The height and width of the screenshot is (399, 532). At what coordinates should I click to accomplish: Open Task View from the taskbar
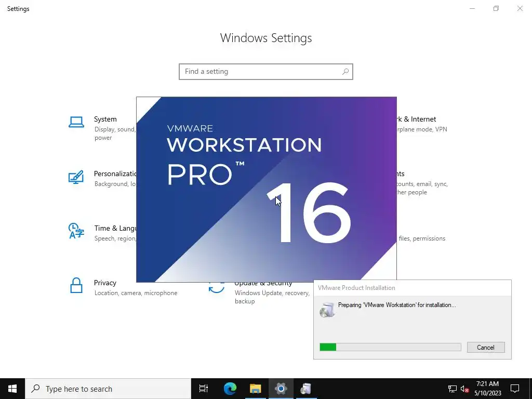(203, 389)
